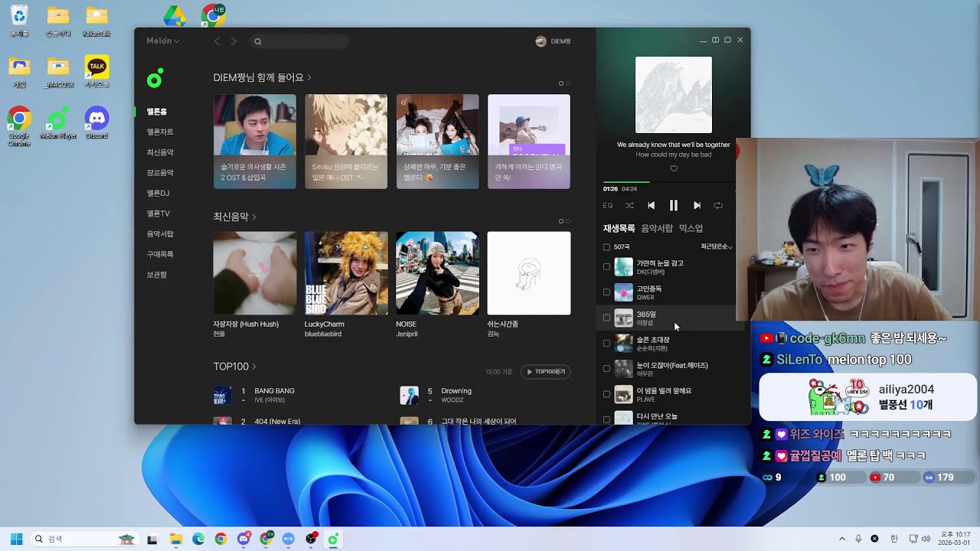Screen dimensions: 980x551
Task: Open Melon Player desktop shortcut
Action: (x=58, y=124)
